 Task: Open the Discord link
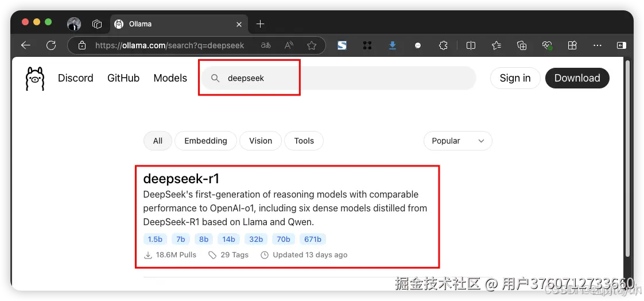(76, 78)
